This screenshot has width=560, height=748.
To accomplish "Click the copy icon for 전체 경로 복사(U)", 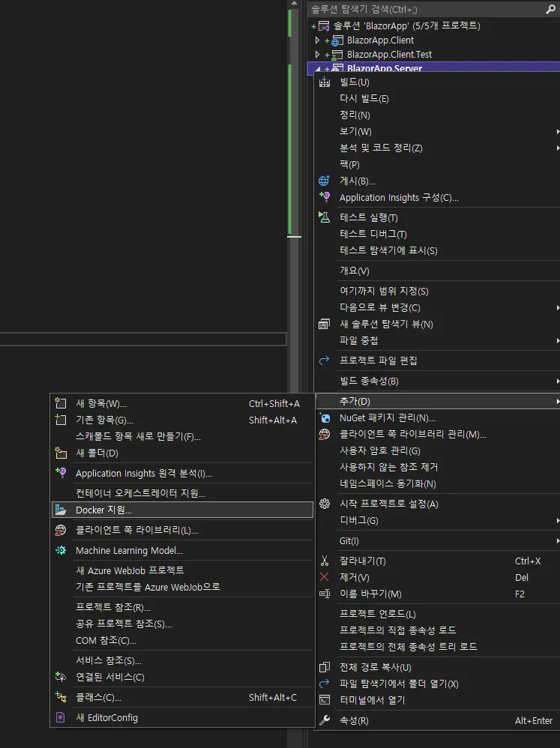I will point(325,667).
